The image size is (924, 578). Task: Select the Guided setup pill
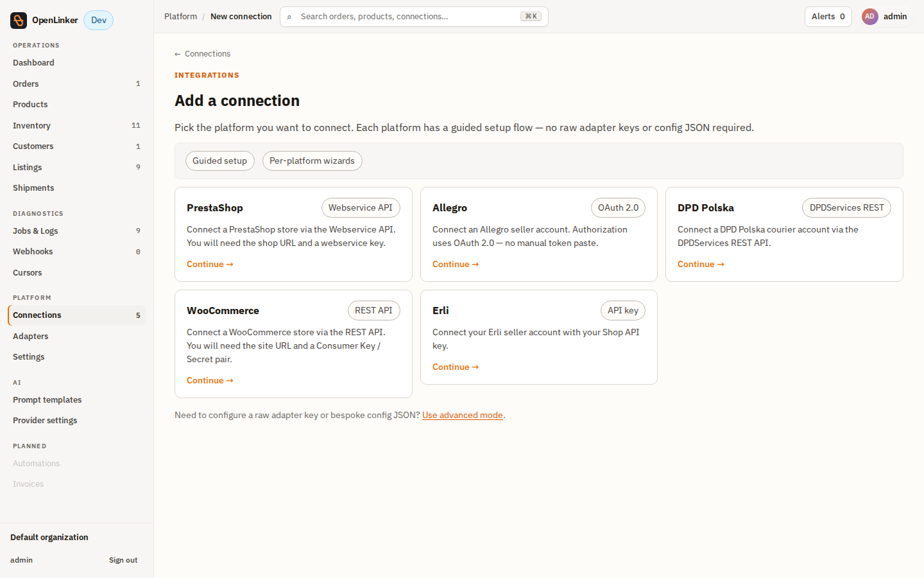tap(219, 161)
